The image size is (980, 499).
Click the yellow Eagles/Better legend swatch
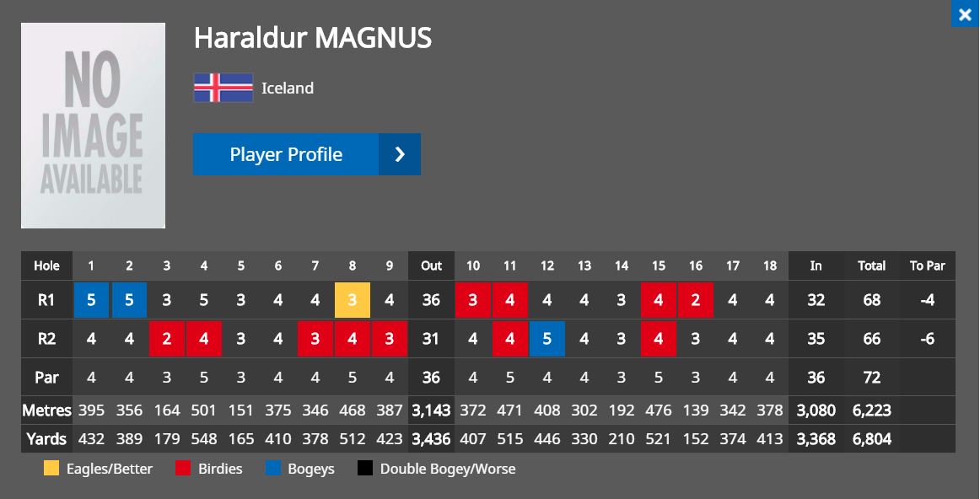51,469
